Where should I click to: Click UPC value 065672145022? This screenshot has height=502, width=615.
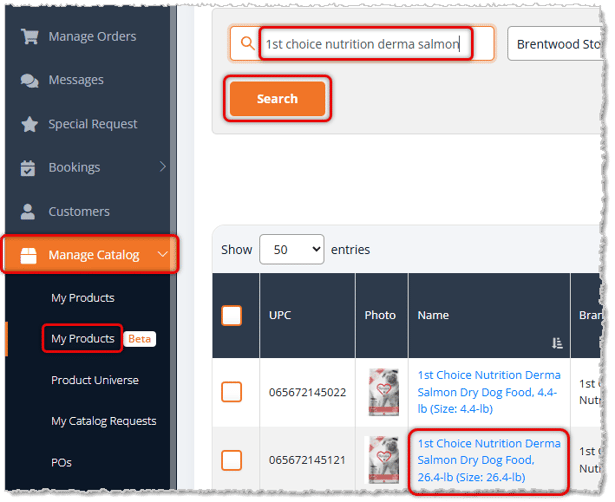click(307, 392)
